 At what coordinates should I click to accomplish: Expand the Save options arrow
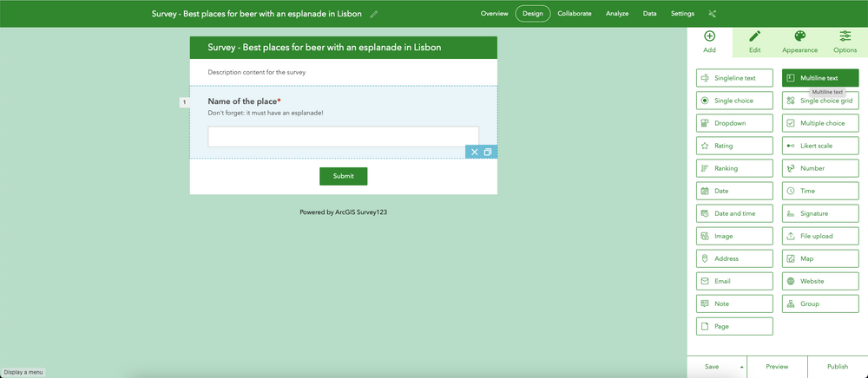click(741, 367)
